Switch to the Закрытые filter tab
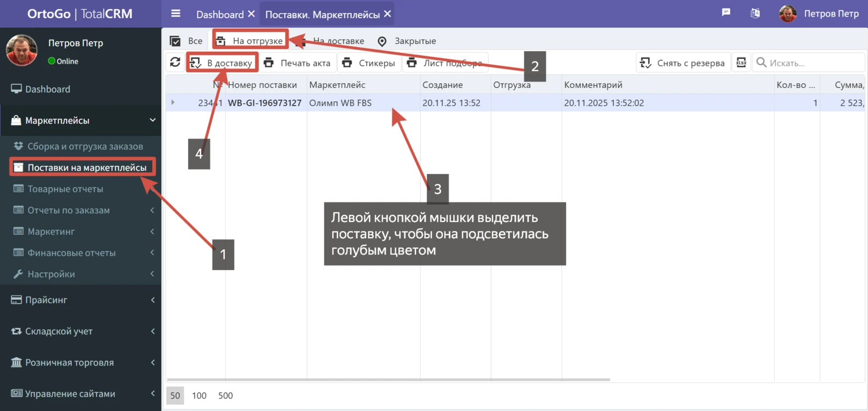The height and width of the screenshot is (411, 868). click(x=406, y=41)
